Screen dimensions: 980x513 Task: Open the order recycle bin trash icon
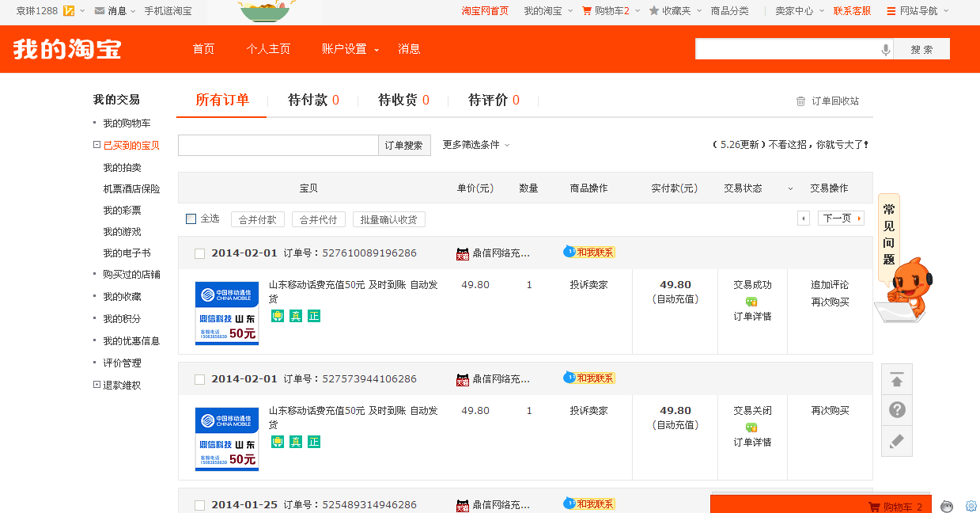(x=800, y=101)
